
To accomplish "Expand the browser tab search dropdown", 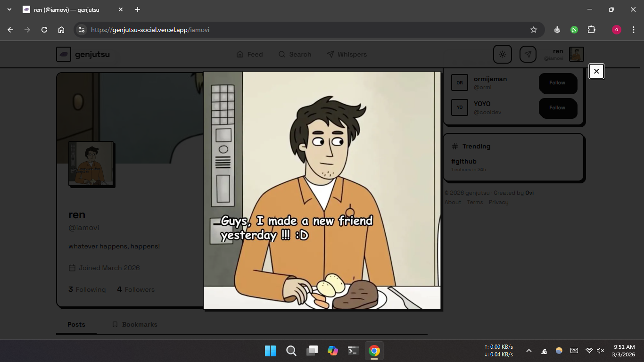I will pos(9,9).
